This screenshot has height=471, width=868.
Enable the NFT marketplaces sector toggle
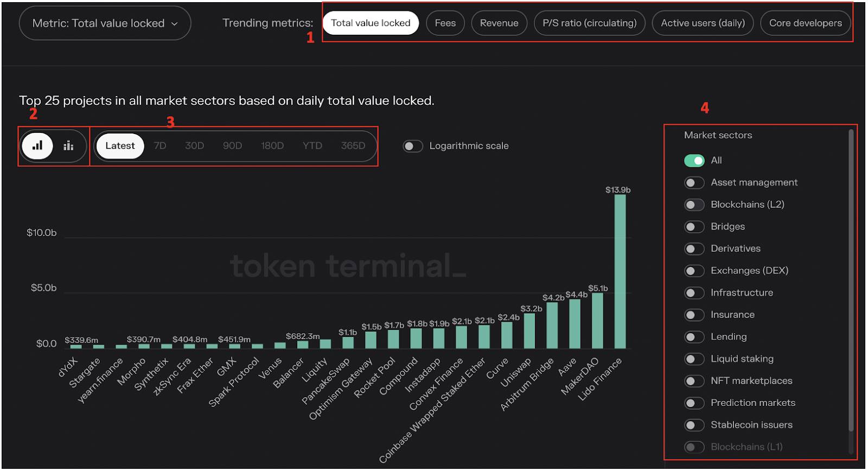point(694,381)
